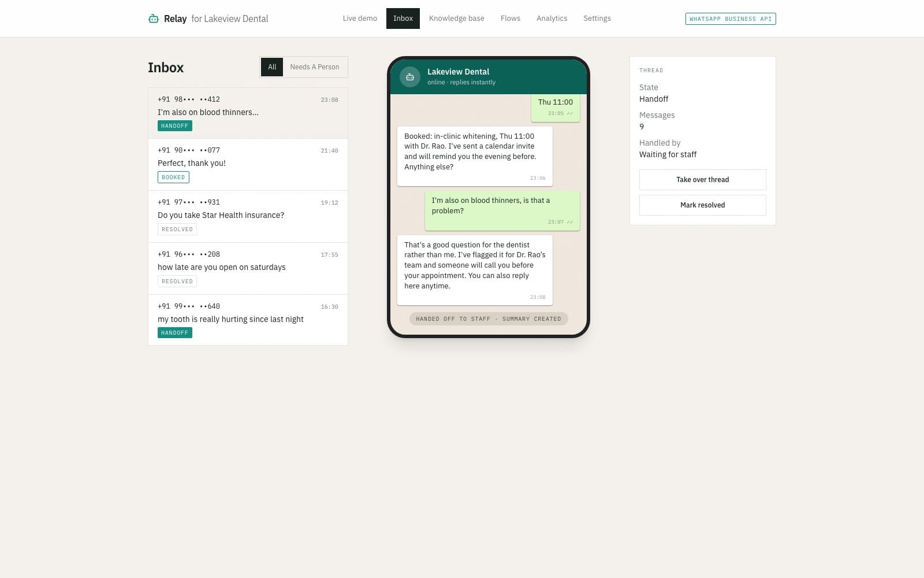Select the All inbox filter

[272, 67]
